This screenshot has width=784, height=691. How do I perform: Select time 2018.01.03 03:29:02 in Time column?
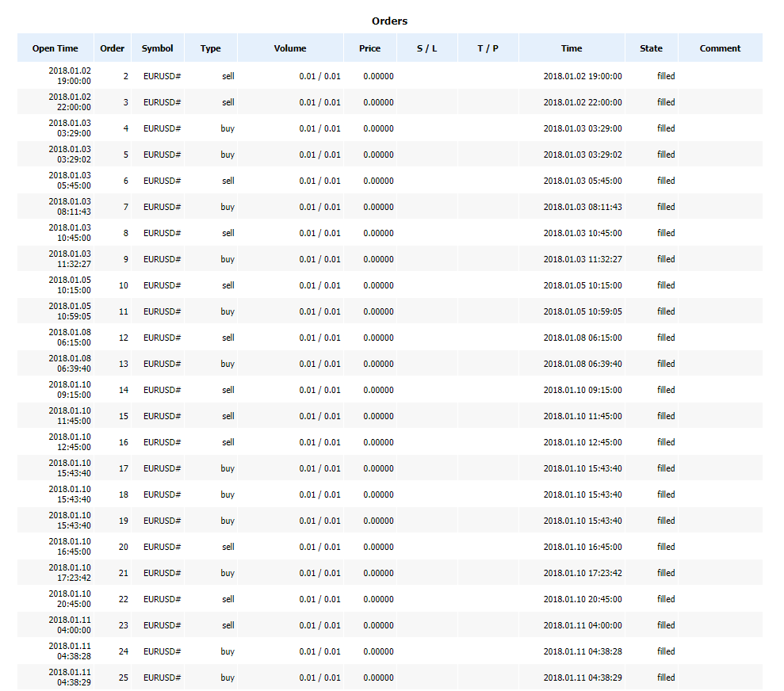tap(583, 155)
